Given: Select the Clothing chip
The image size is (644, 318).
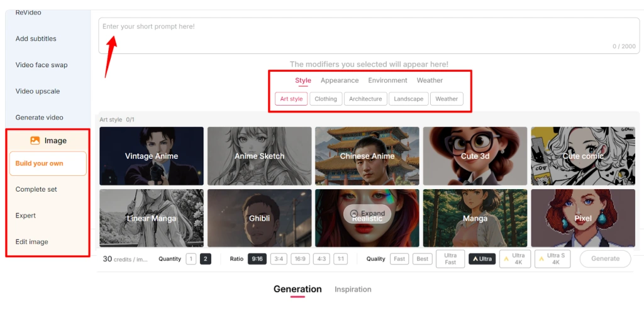Looking at the screenshot, I should (x=326, y=99).
